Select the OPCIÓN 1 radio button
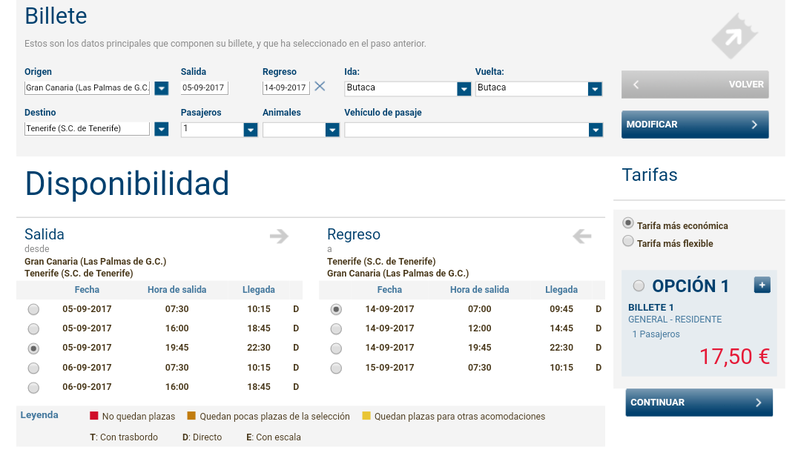Image resolution: width=800 pixels, height=450 pixels. click(x=639, y=286)
